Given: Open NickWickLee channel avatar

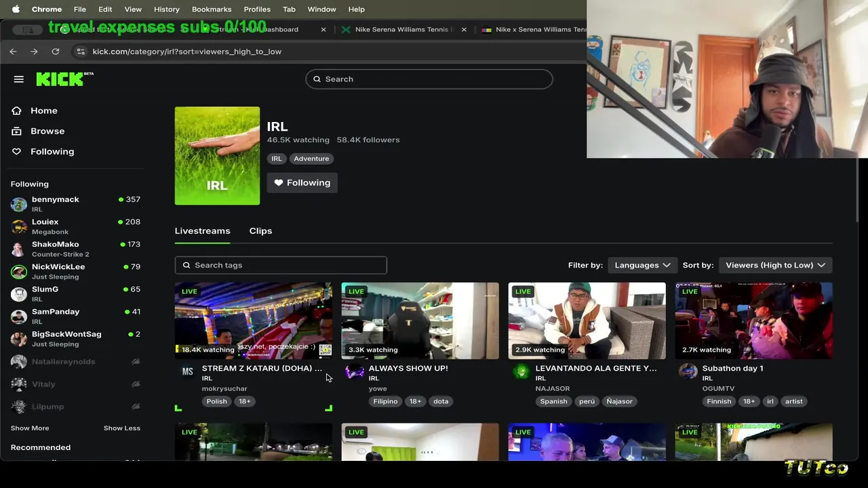Looking at the screenshot, I should [x=19, y=271].
